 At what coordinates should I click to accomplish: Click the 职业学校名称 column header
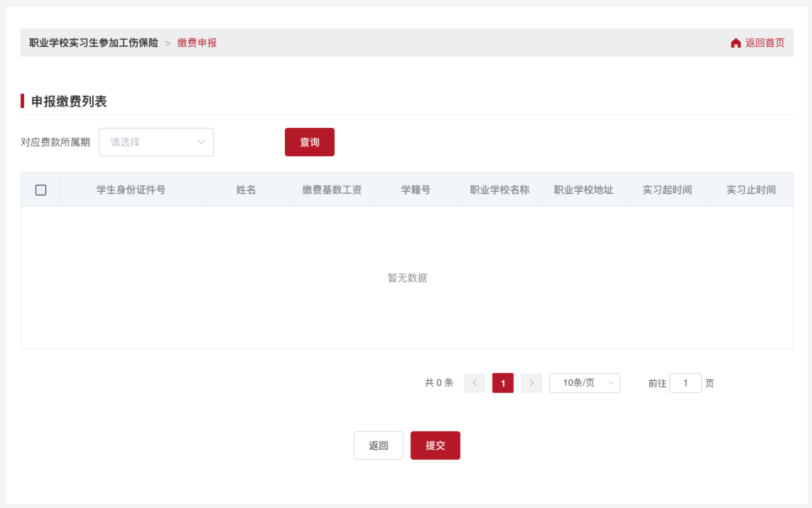pos(499,190)
